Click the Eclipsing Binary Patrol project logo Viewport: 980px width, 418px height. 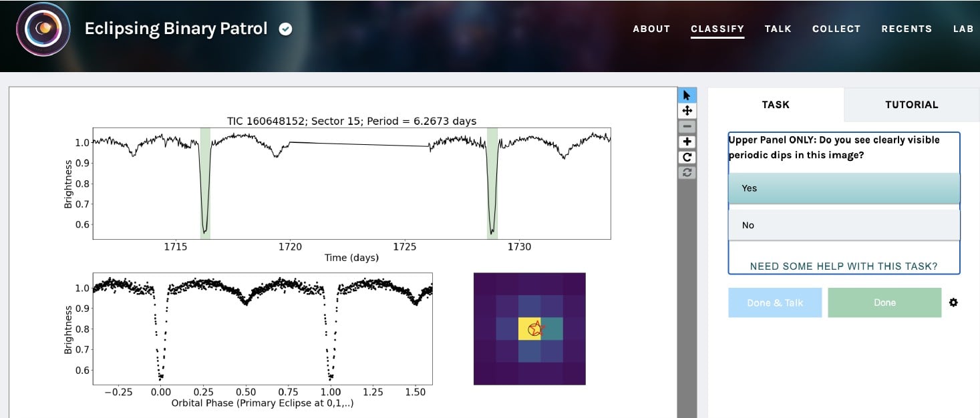click(41, 29)
